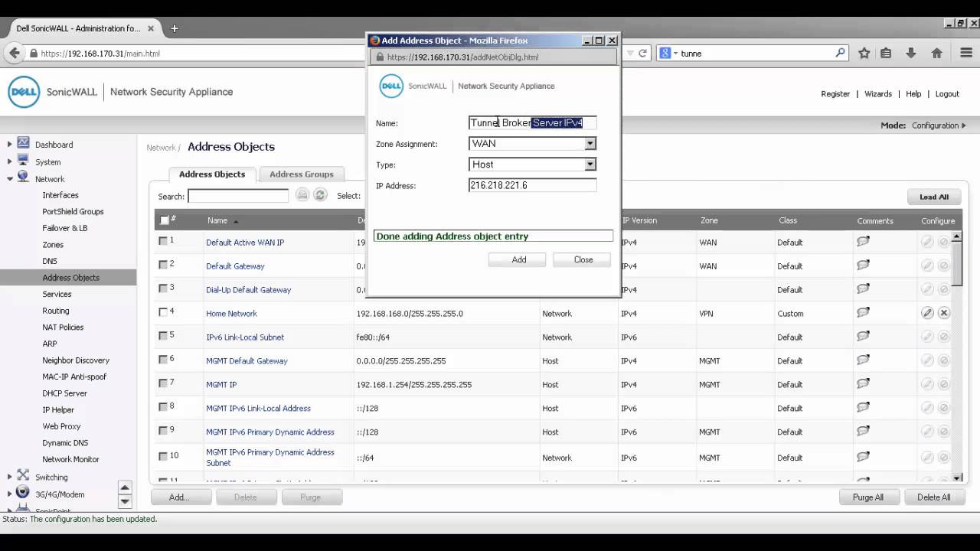Click the Name field in the dialog
The height and width of the screenshot is (551, 980).
tap(532, 122)
